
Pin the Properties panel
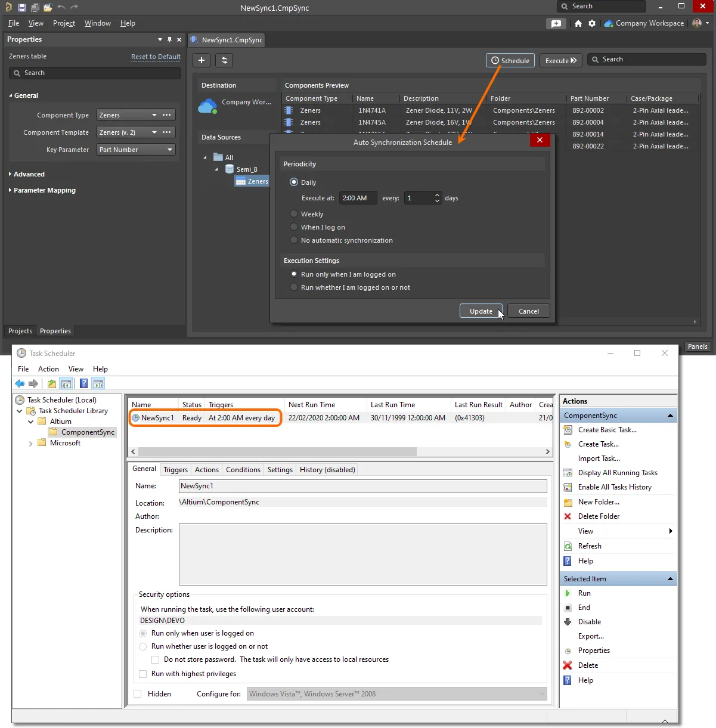pyautogui.click(x=169, y=39)
